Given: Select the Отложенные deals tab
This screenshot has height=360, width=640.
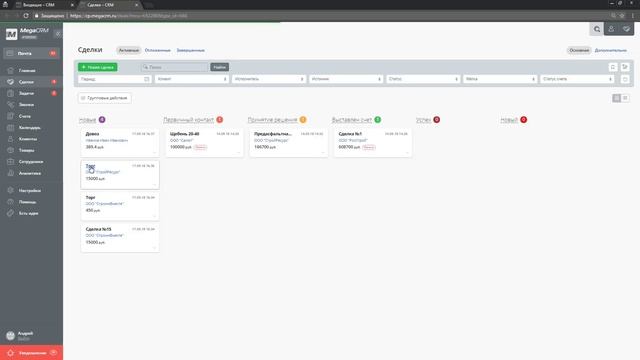Looking at the screenshot, I should coord(158,50).
